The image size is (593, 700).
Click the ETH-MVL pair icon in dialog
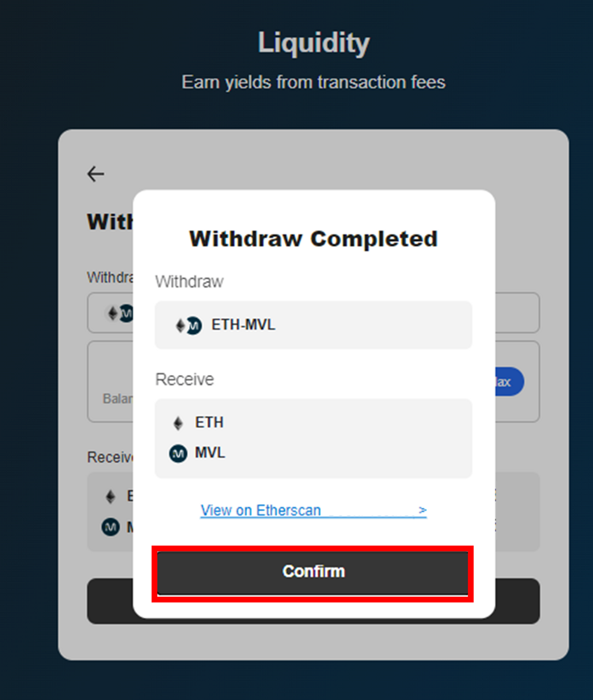tap(189, 325)
